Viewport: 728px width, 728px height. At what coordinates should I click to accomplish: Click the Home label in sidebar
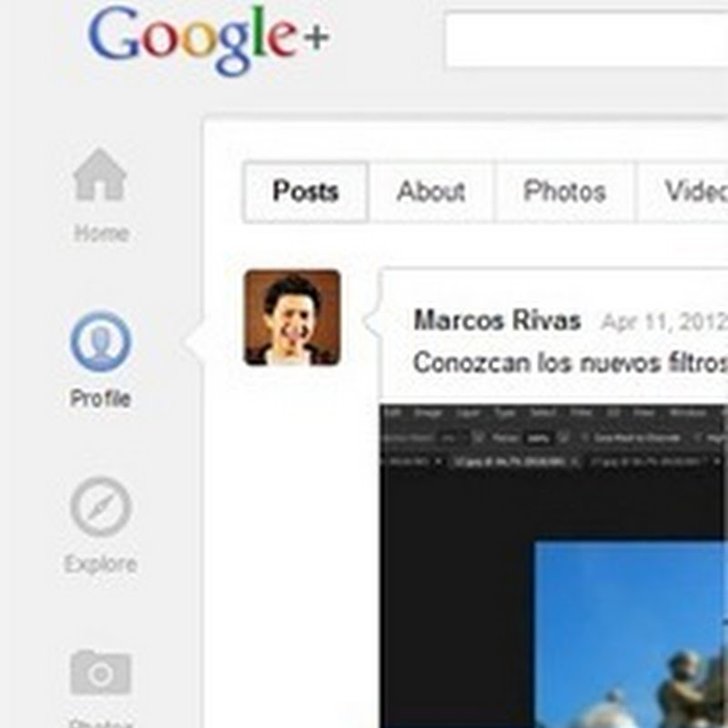click(101, 234)
